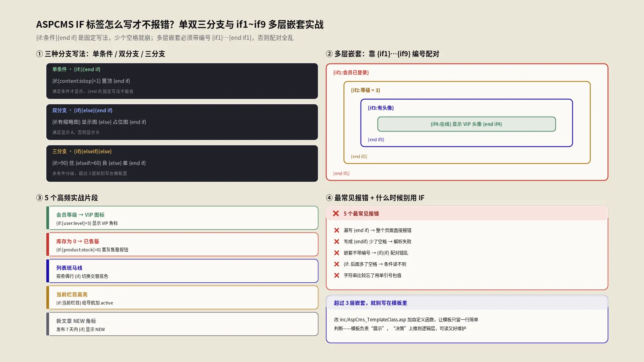Click the '{if1:会员已登录}' label
Image resolution: width=644 pixels, height=362 pixels.
click(x=351, y=72)
